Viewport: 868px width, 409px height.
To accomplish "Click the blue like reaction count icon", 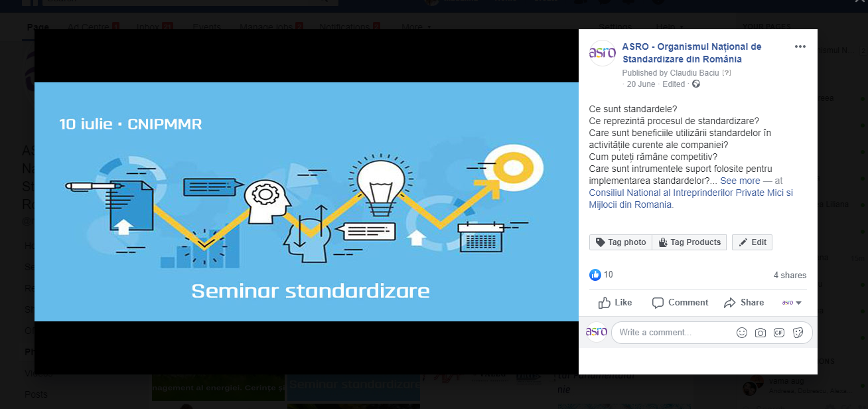I will click(x=595, y=275).
